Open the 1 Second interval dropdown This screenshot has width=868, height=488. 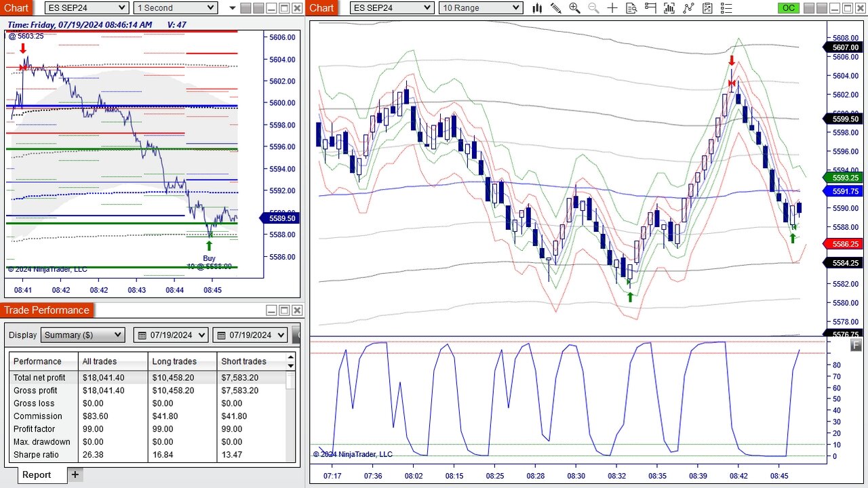[x=175, y=8]
